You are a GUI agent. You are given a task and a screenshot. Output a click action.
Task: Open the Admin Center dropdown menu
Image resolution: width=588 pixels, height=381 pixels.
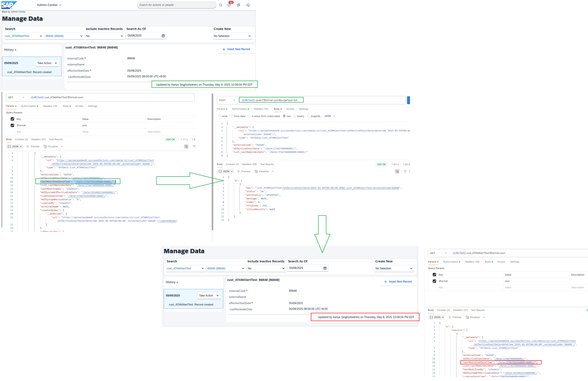[49, 5]
